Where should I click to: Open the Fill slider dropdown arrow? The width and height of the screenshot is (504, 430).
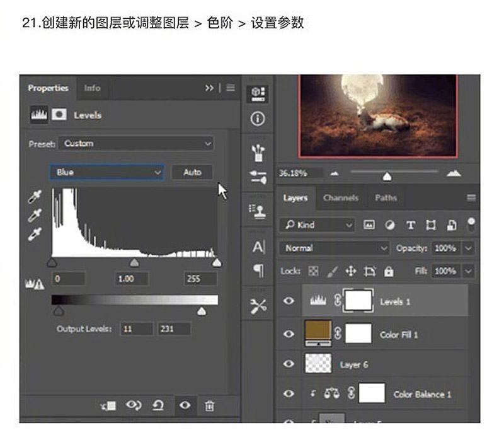[468, 272]
